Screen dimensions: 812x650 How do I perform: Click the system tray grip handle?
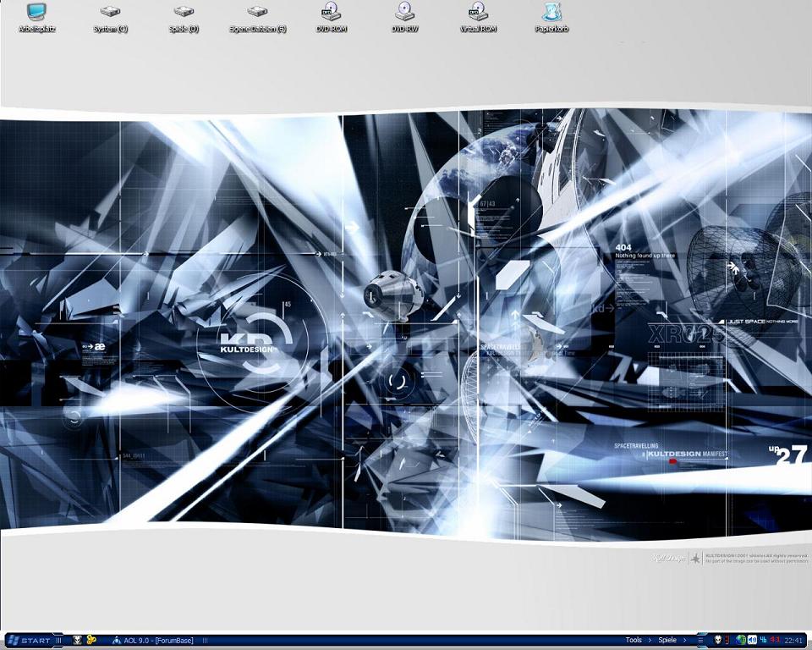(700, 640)
